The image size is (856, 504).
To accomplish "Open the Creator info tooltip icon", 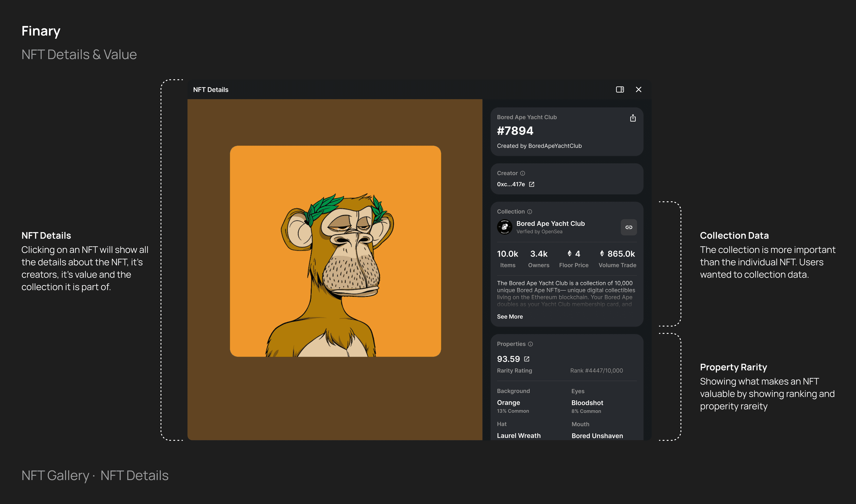I will tap(522, 173).
